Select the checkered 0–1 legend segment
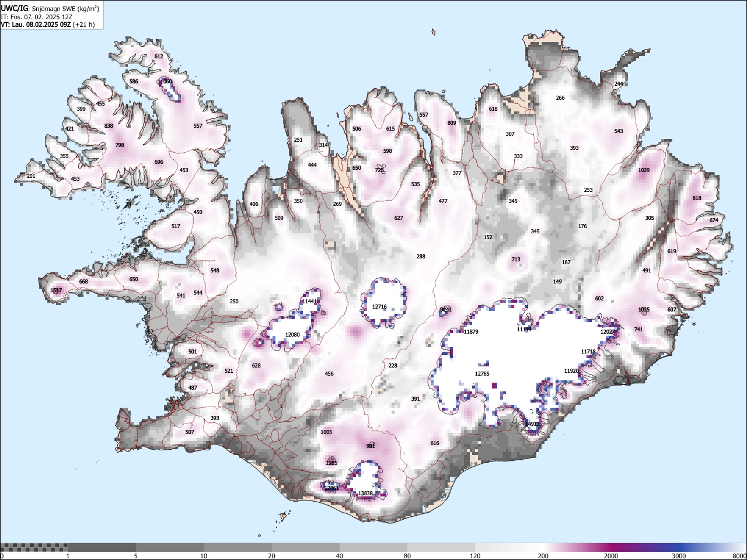747x560 pixels. coord(34,547)
